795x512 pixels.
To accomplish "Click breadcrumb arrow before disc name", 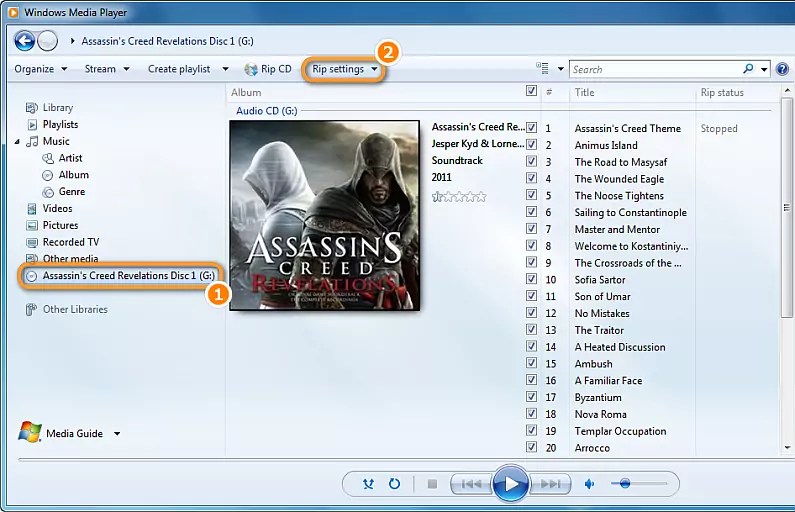I will tap(73, 41).
